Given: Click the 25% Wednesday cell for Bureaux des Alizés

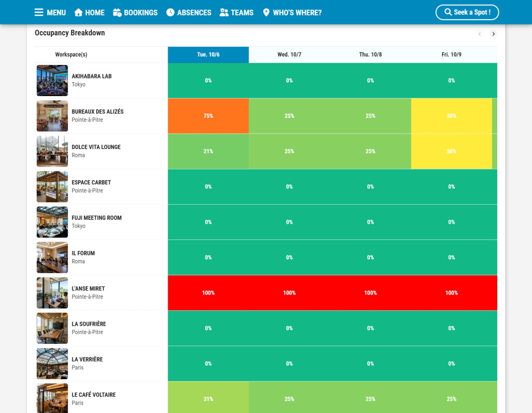Looking at the screenshot, I should (x=289, y=116).
